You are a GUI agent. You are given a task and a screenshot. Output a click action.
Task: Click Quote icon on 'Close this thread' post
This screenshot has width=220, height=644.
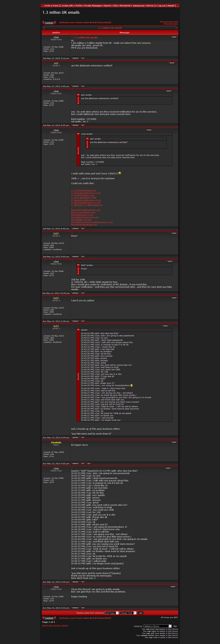point(173,586)
